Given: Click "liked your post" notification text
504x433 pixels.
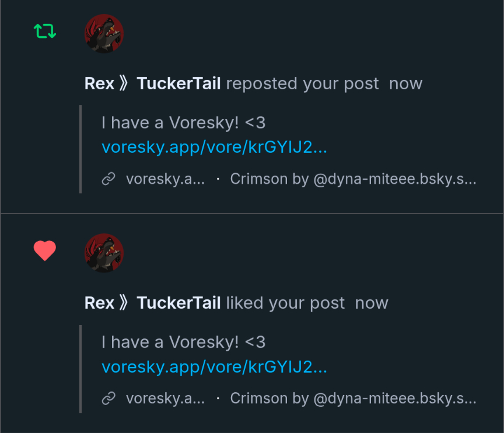Looking at the screenshot, I should click(285, 303).
